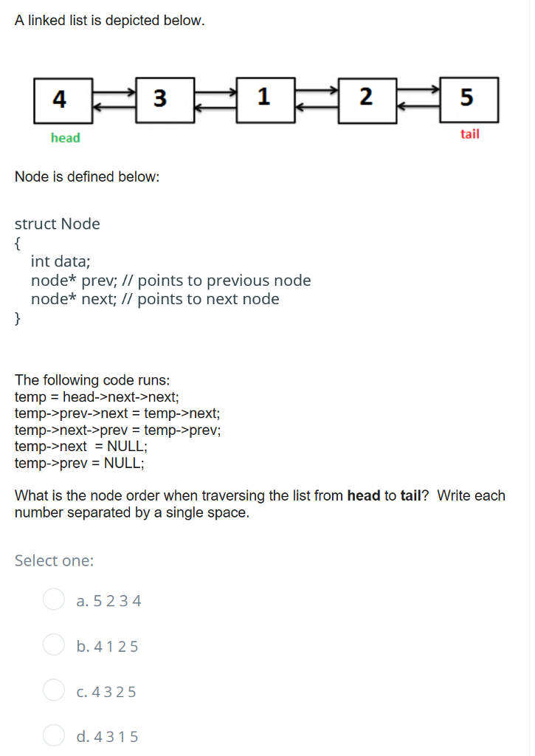Viewport: 535px width, 756px height.
Task: Select the radio button for option a
Action: 54,599
